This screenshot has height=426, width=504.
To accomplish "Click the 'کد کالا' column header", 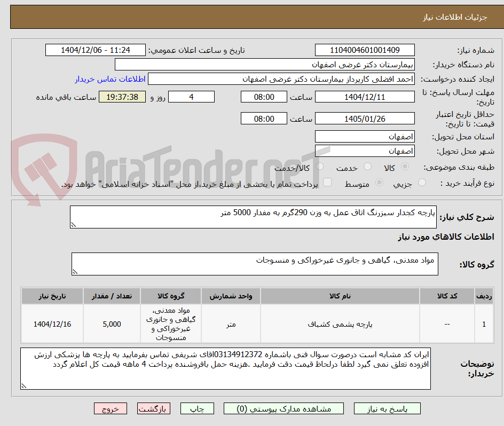I will coord(447,296).
